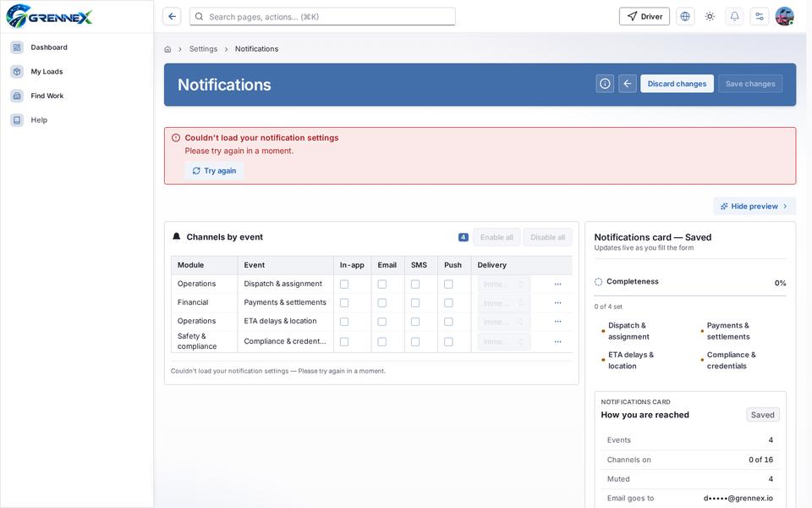The image size is (812, 508).
Task: Hide the preview panel
Action: click(754, 207)
